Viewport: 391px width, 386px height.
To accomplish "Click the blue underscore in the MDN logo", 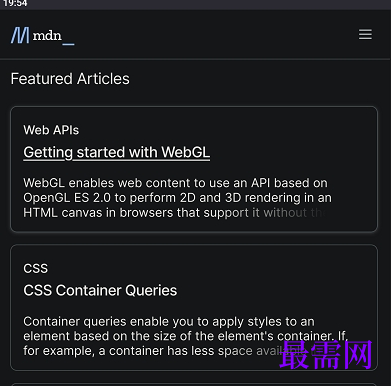I will [x=68, y=44].
